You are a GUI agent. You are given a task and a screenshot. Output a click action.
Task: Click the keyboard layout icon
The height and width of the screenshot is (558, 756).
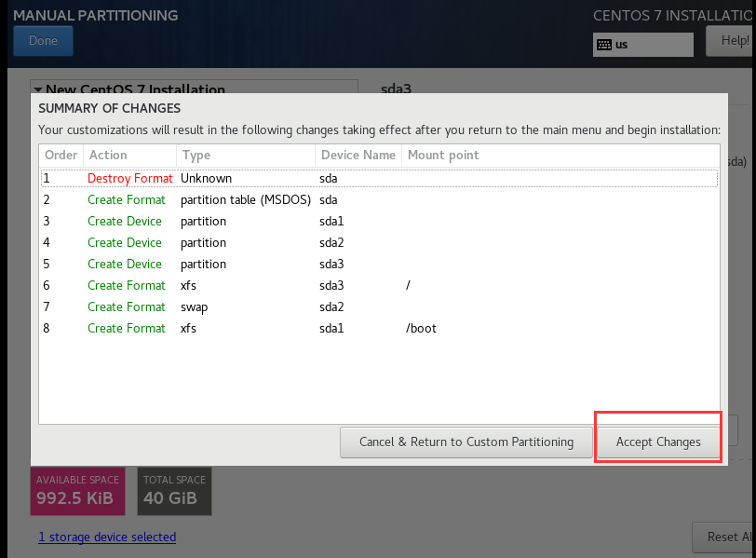pyautogui.click(x=604, y=45)
